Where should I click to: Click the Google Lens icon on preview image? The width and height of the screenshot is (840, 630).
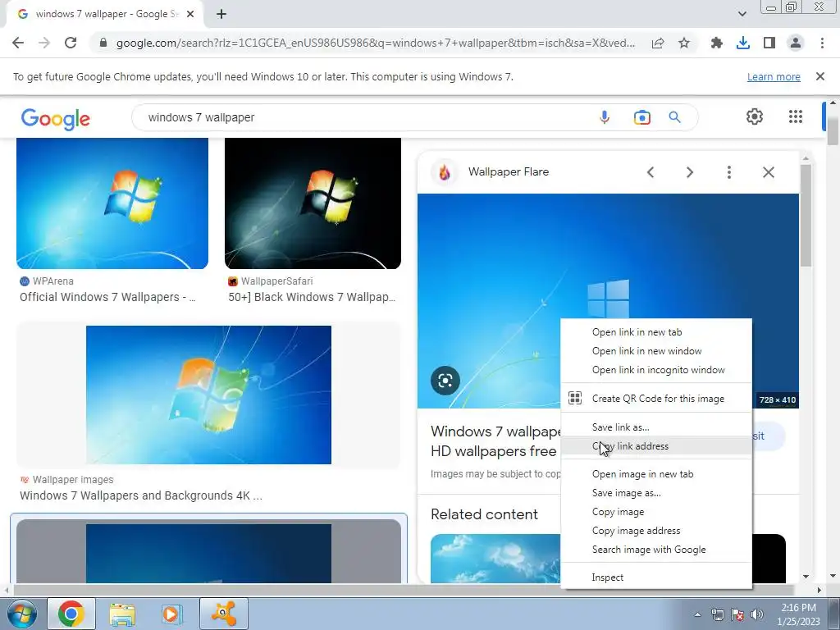[x=445, y=381]
